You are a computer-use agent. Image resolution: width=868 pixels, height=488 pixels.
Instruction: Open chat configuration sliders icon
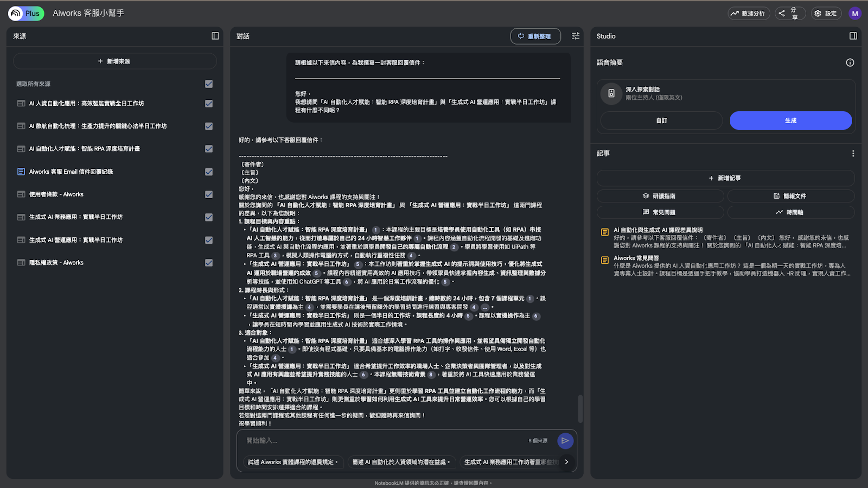click(x=576, y=36)
